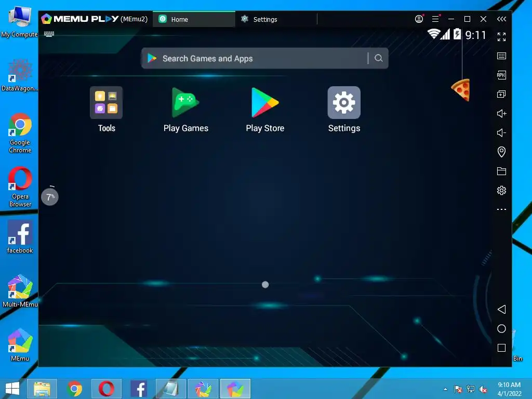The image size is (532, 399).
Task: Open Google Chrome desktop shortcut
Action: point(20,134)
